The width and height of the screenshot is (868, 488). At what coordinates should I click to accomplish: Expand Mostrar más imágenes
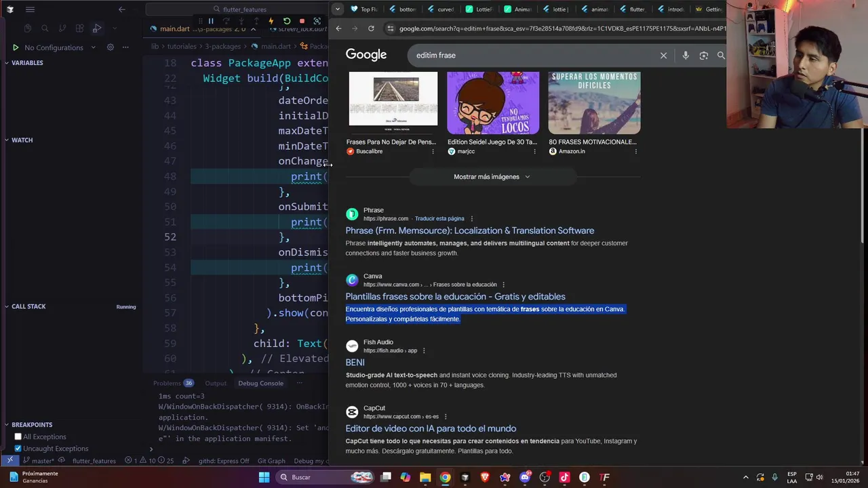pos(492,177)
